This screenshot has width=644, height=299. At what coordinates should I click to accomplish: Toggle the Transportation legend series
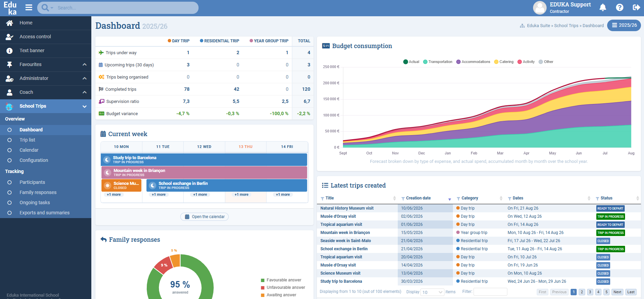click(x=438, y=62)
